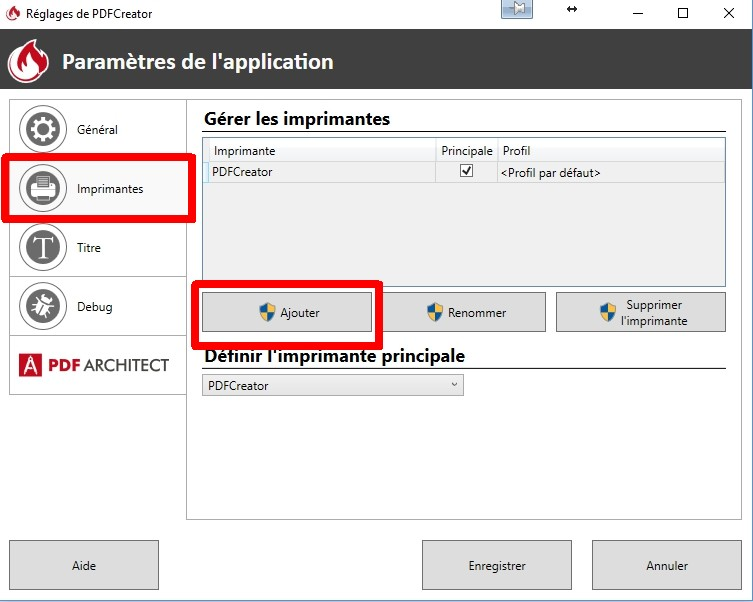Select the PDFCreator printer row
This screenshot has width=753, height=602.
coord(464,172)
